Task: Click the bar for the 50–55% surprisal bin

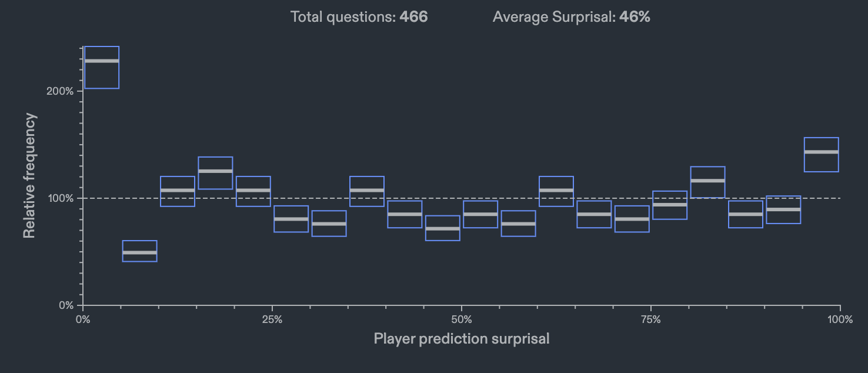Action: point(480,214)
